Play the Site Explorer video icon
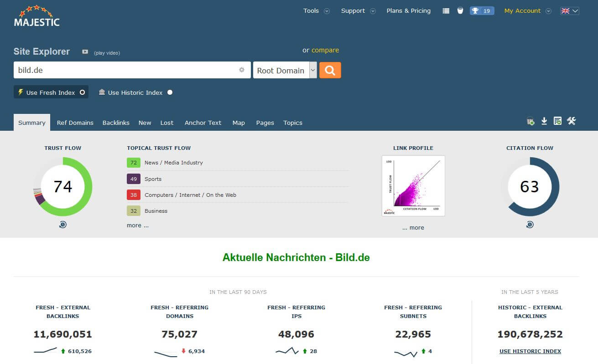Screen dimensions: 598x364 click(x=85, y=52)
